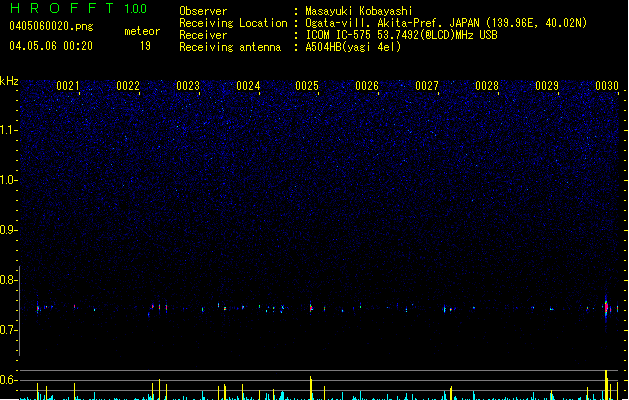Viewport: 629px width, 400px height.
Task: Click receiver value ICOM IC-575 53.7492 MHz USB
Action: [401, 35]
